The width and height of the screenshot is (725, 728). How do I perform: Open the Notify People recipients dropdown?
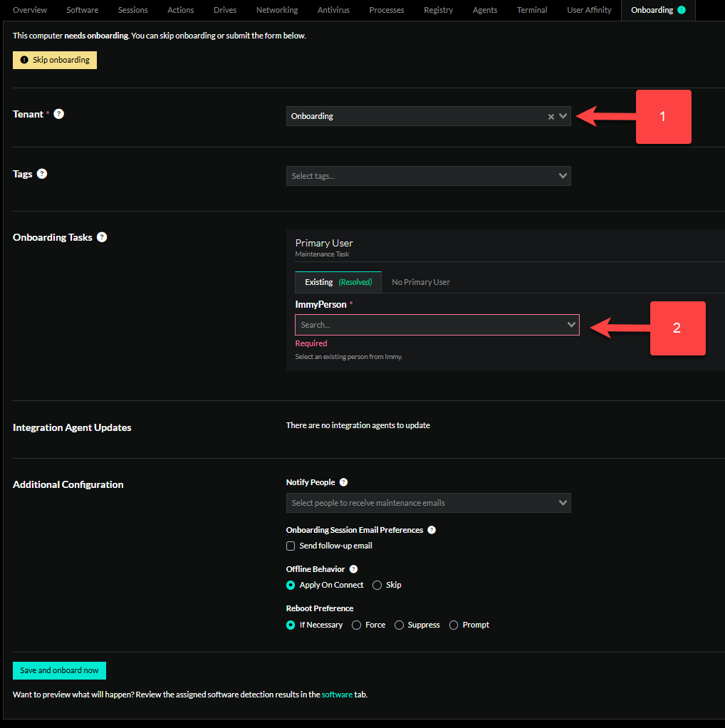tap(428, 503)
